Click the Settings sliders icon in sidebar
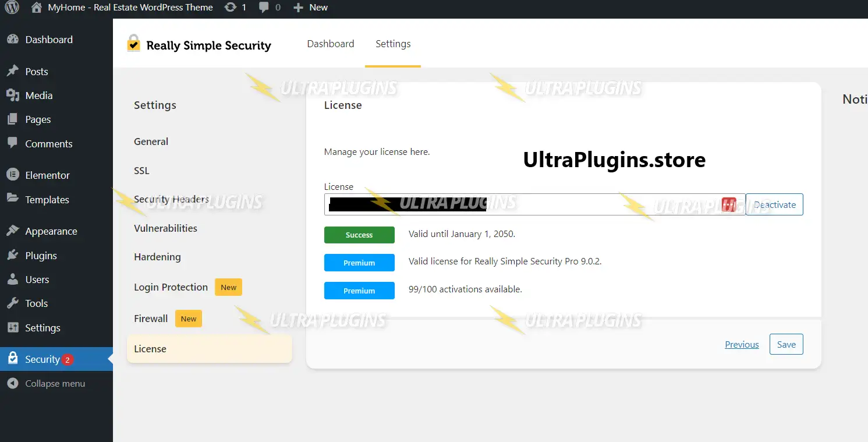868x442 pixels. (x=13, y=328)
